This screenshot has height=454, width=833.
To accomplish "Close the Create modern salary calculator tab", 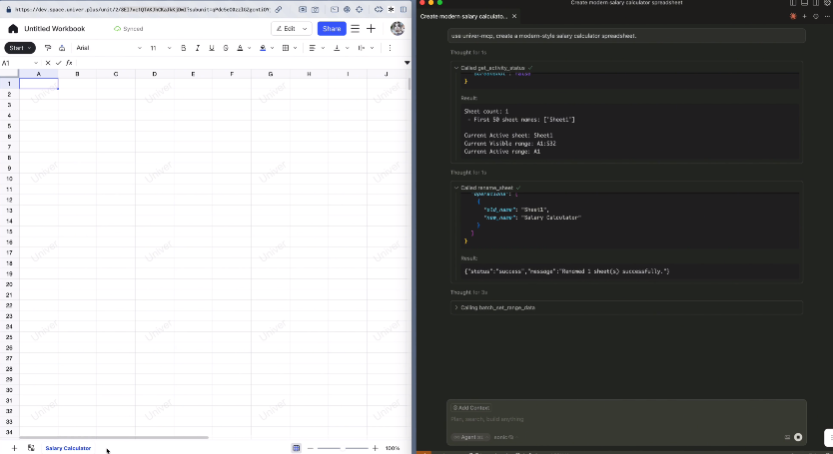I will [x=514, y=16].
